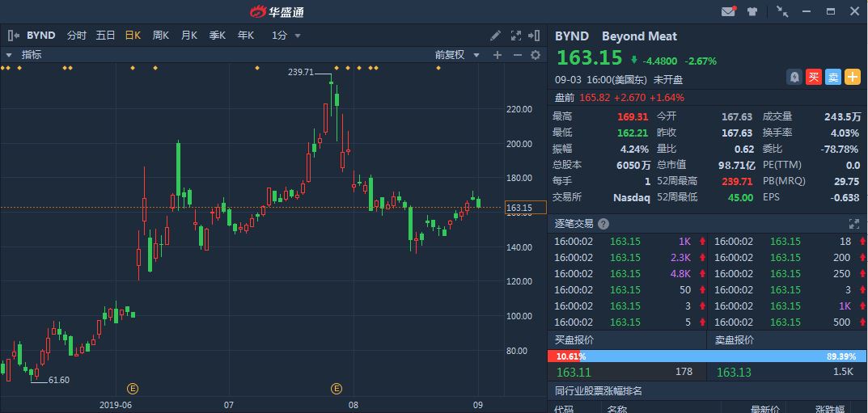Add BYND to watchlist with plus
Viewport: 868px width, 413px height.
pos(852,77)
